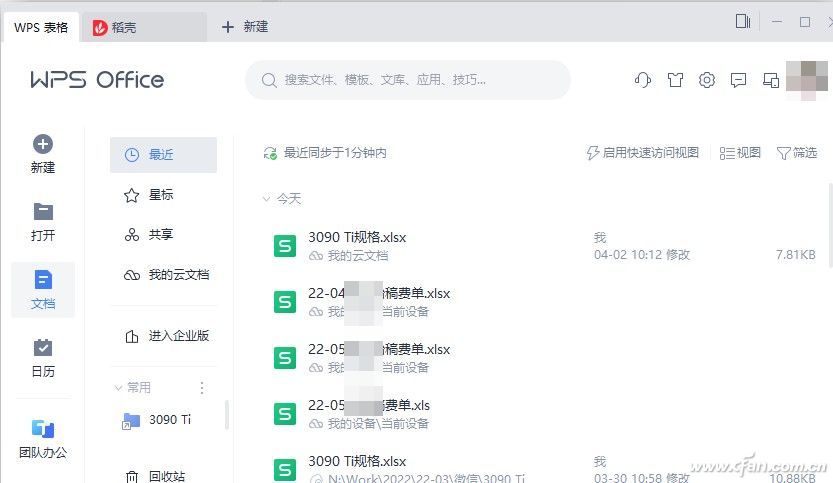Click the customer service headset icon
Viewport: 833px width, 483px height.
pyautogui.click(x=643, y=80)
